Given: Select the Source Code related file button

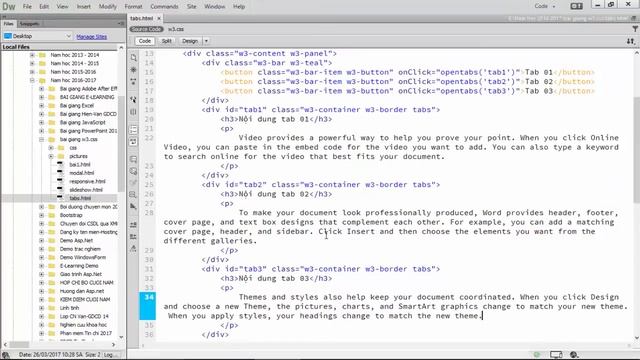Looking at the screenshot, I should pos(146,29).
